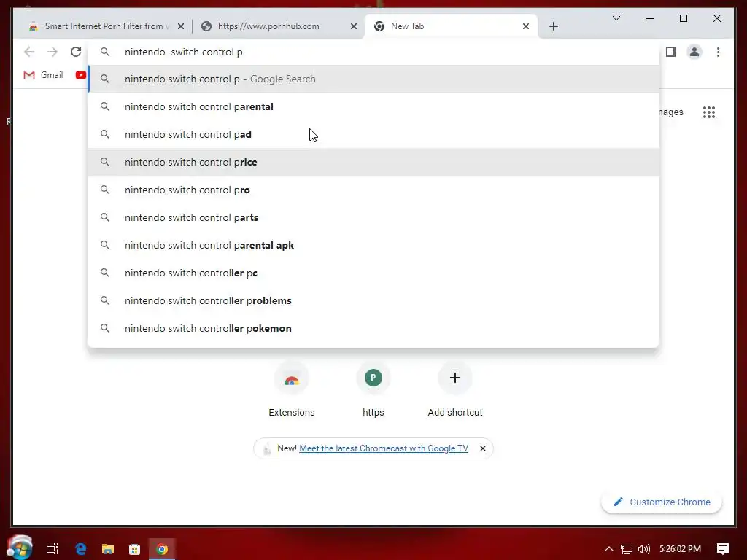The width and height of the screenshot is (747, 560).
Task: Close the New Tab tab
Action: (525, 26)
